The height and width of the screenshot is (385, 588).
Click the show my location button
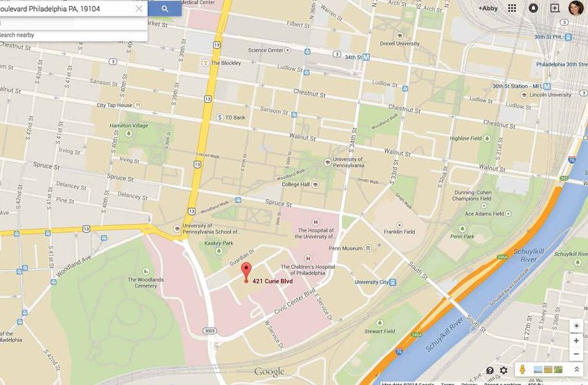coord(576,326)
